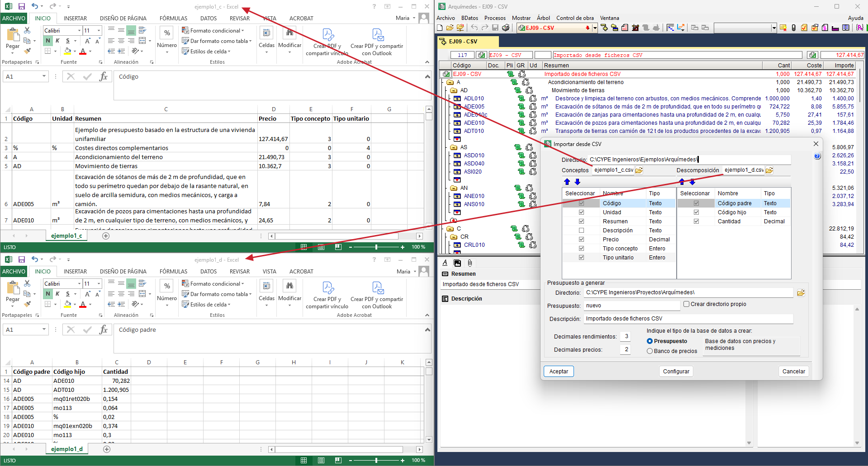Select the ejemplo1_d sheet tab
This screenshot has height=466, width=868.
coord(67,449)
